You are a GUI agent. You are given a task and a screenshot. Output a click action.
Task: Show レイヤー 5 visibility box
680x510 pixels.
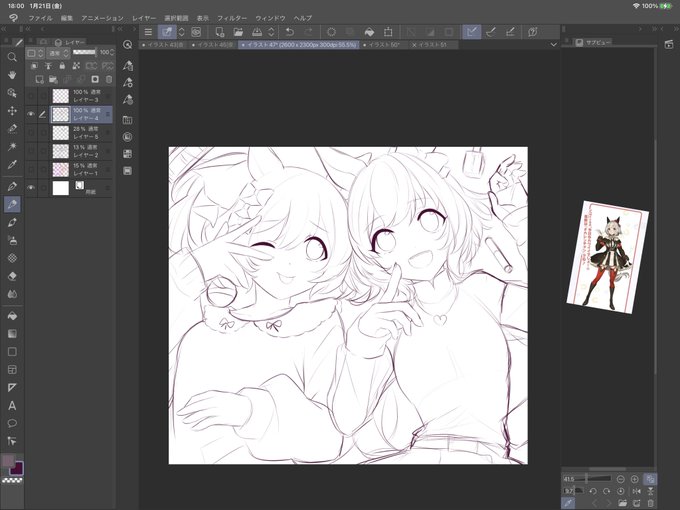point(31,133)
